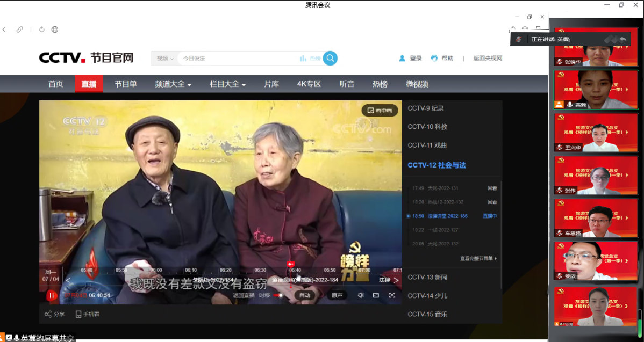Expand 频道大全 channel dropdown
Screen dimensions: 644x342
[x=173, y=84]
